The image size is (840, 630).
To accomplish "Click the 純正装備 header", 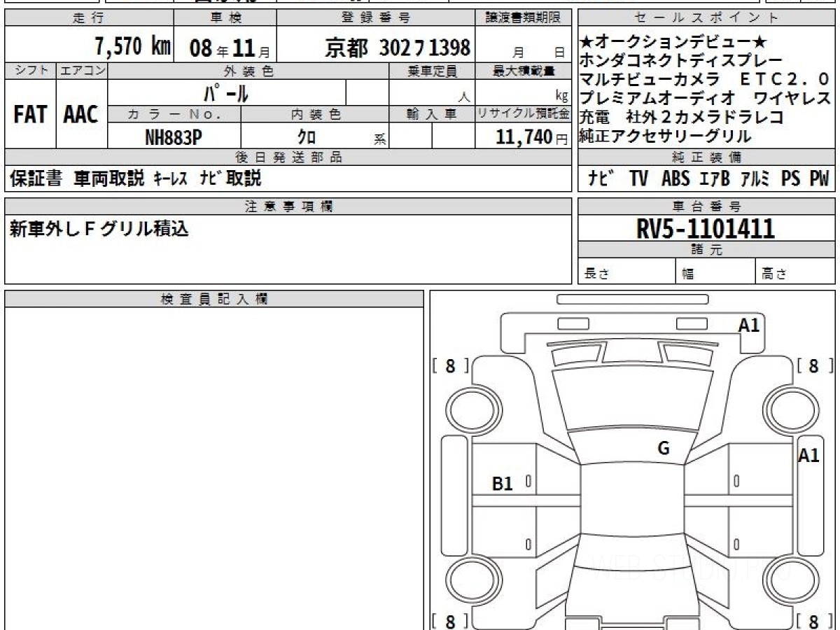I will [x=706, y=157].
